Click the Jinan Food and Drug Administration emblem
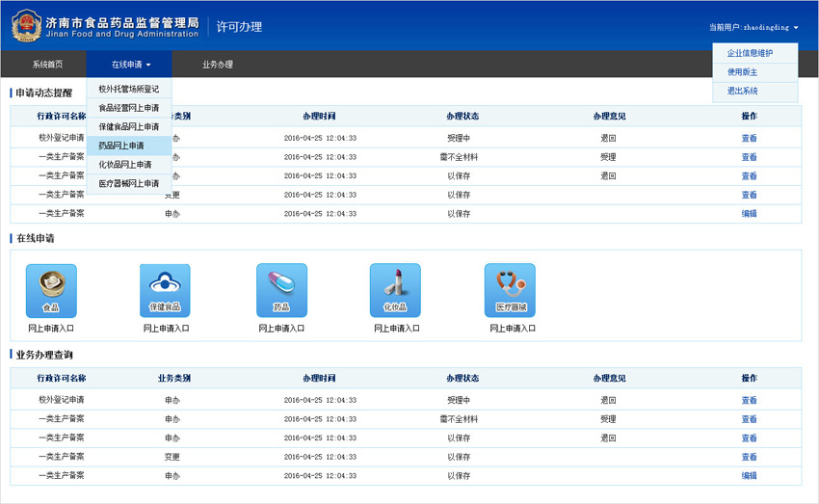This screenshot has height=504, width=819. (x=26, y=26)
